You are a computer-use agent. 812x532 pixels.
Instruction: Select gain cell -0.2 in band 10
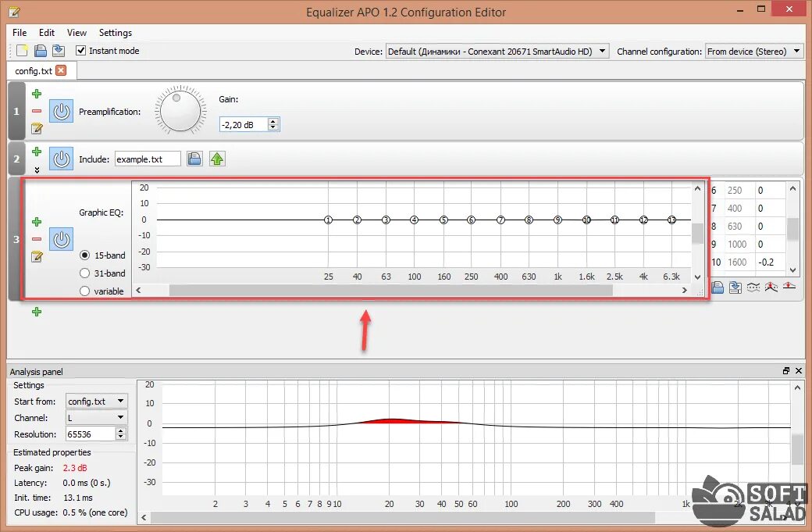(771, 262)
